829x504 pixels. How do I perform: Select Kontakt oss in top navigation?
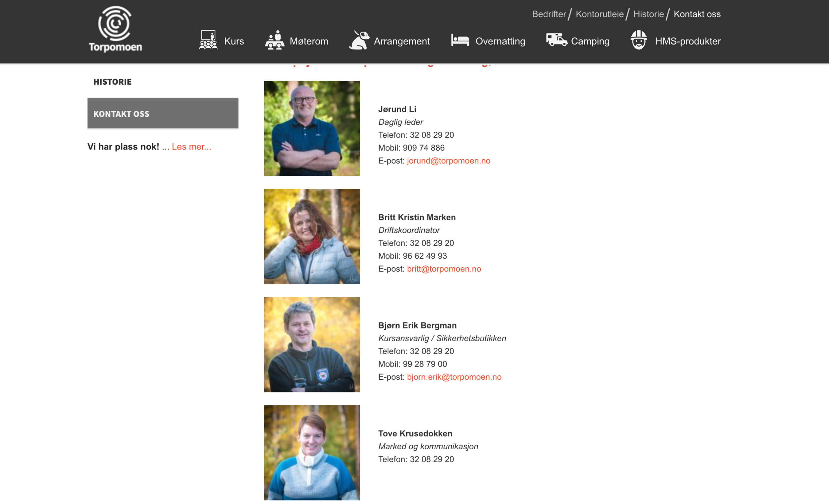pos(697,14)
